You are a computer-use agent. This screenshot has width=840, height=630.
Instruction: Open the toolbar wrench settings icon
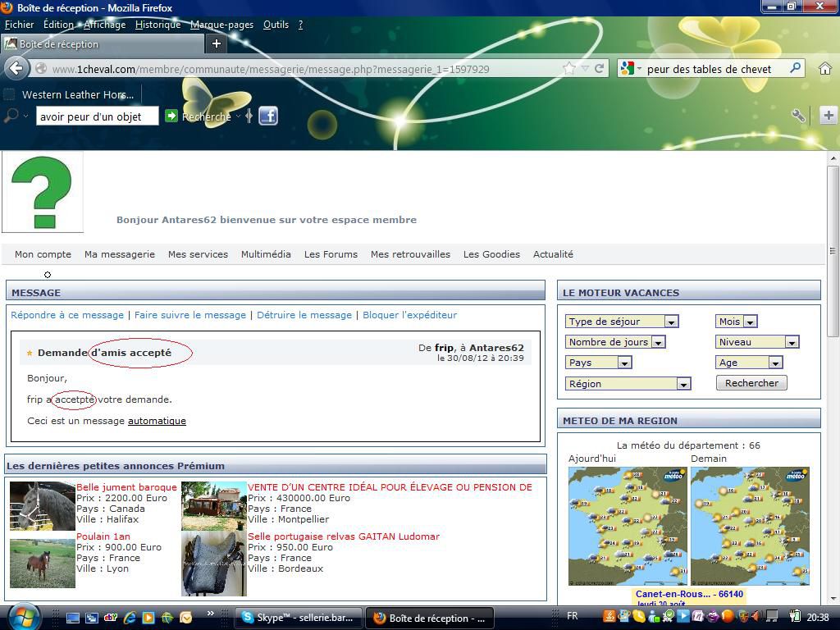797,116
